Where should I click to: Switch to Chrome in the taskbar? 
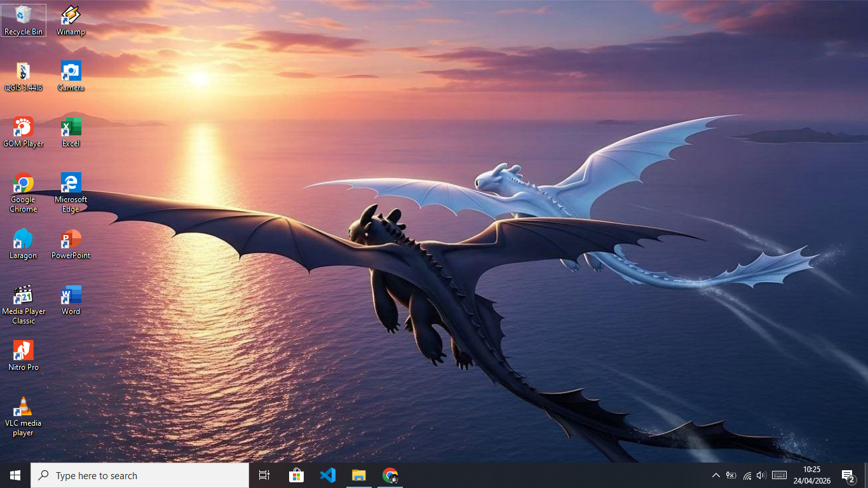[x=390, y=475]
